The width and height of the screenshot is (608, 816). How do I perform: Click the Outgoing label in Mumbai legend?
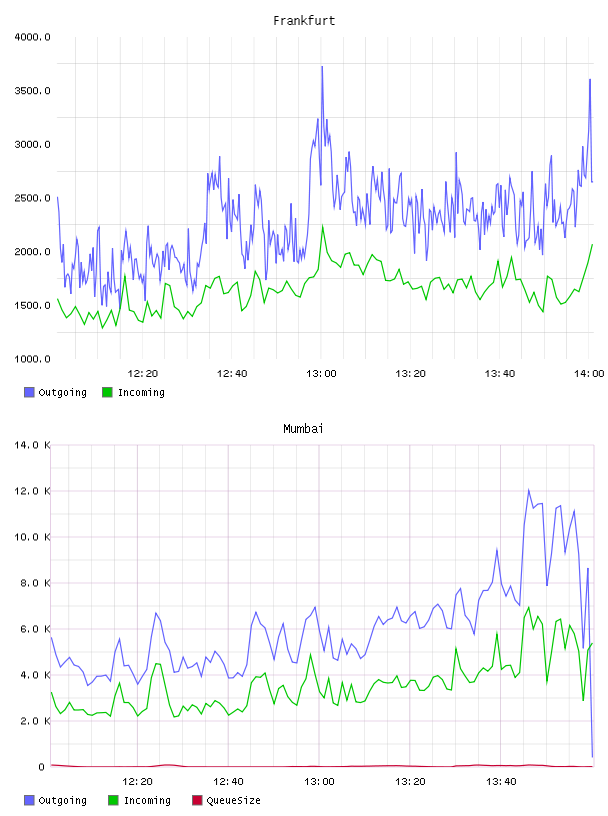coord(62,800)
